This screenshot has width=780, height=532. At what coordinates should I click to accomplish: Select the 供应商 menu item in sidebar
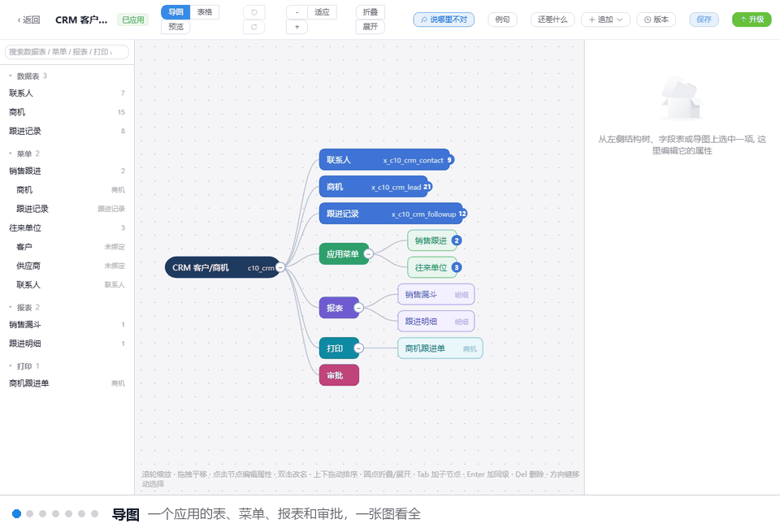[x=67, y=266]
